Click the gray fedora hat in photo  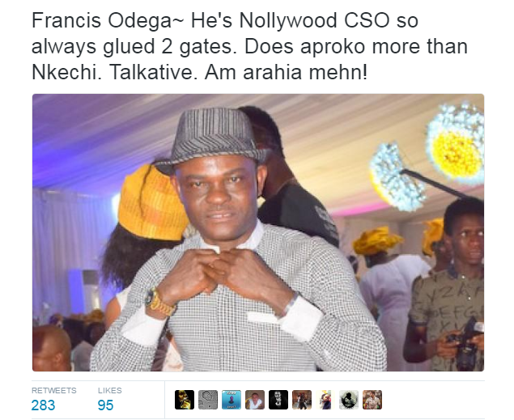tap(213, 138)
